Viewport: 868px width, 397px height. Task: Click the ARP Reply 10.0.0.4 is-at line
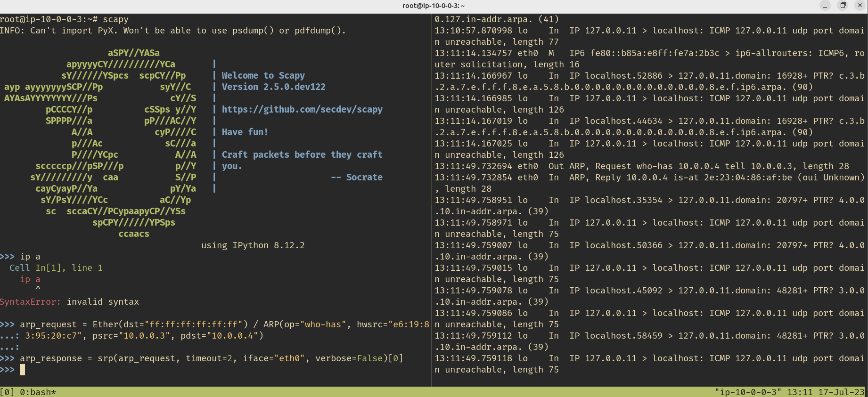coord(650,183)
